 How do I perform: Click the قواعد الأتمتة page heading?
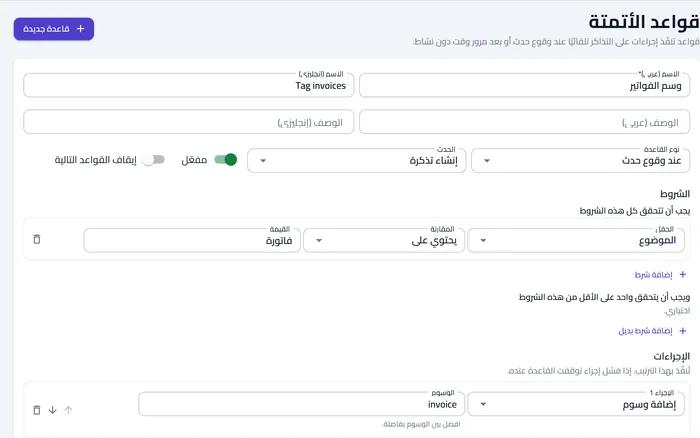click(x=644, y=21)
